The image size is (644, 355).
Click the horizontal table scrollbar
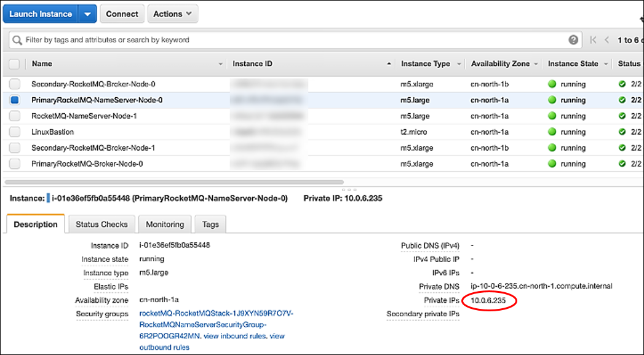(x=174, y=182)
